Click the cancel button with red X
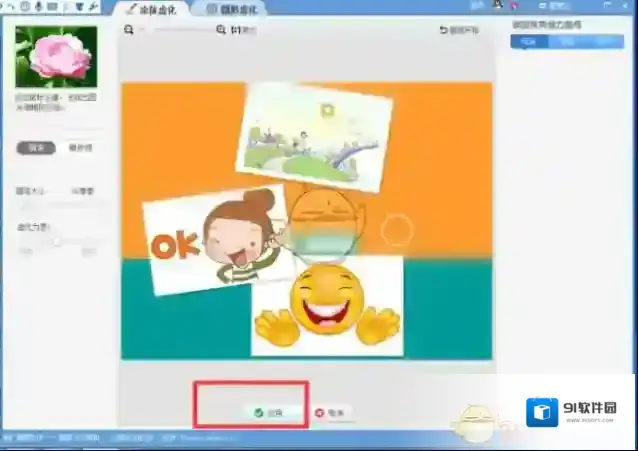Image resolution: width=638 pixels, height=451 pixels. coord(333,412)
